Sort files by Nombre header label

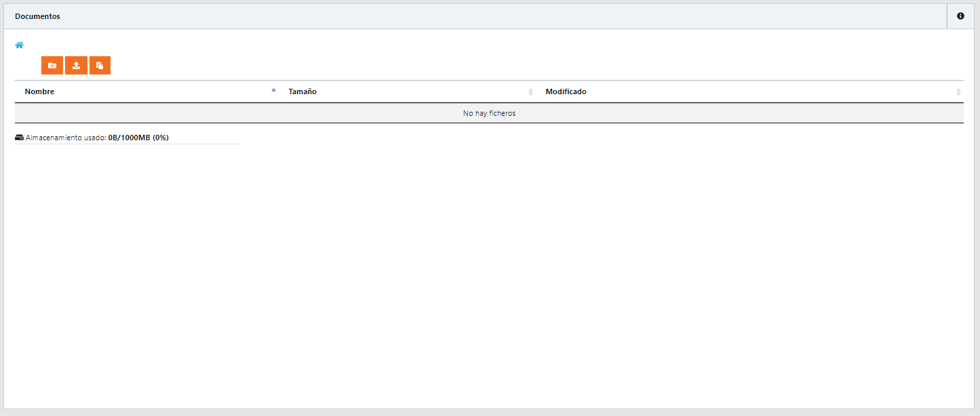point(39,91)
